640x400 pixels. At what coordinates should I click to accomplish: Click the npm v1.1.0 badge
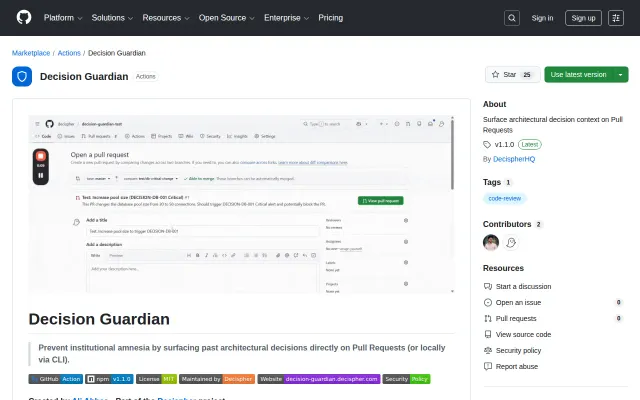tap(109, 379)
